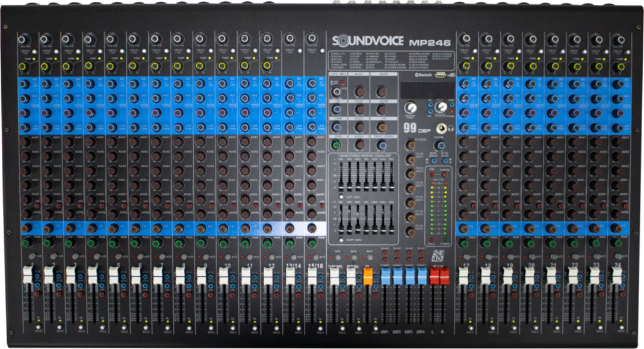Click the FX TO AUX 6 knob
This screenshot has height=349, width=644.
point(410,231)
